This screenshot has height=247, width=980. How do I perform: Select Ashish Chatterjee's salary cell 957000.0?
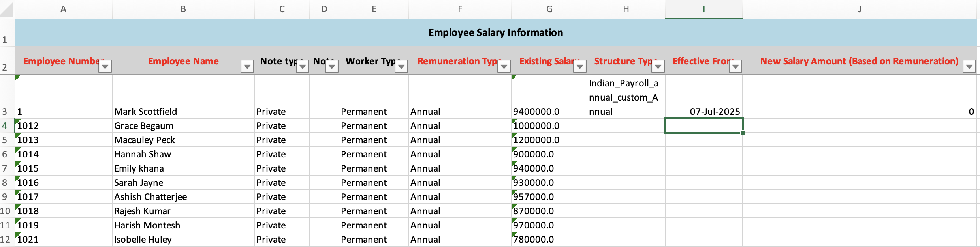click(549, 197)
